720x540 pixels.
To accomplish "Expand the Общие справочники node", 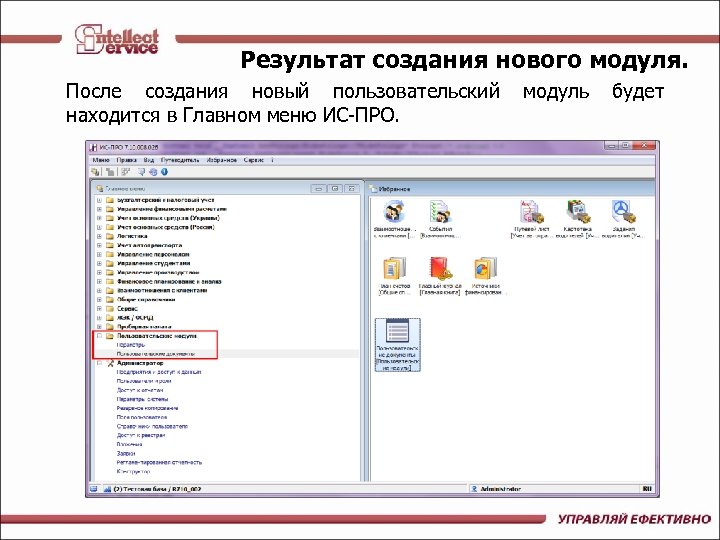I will coord(99,299).
